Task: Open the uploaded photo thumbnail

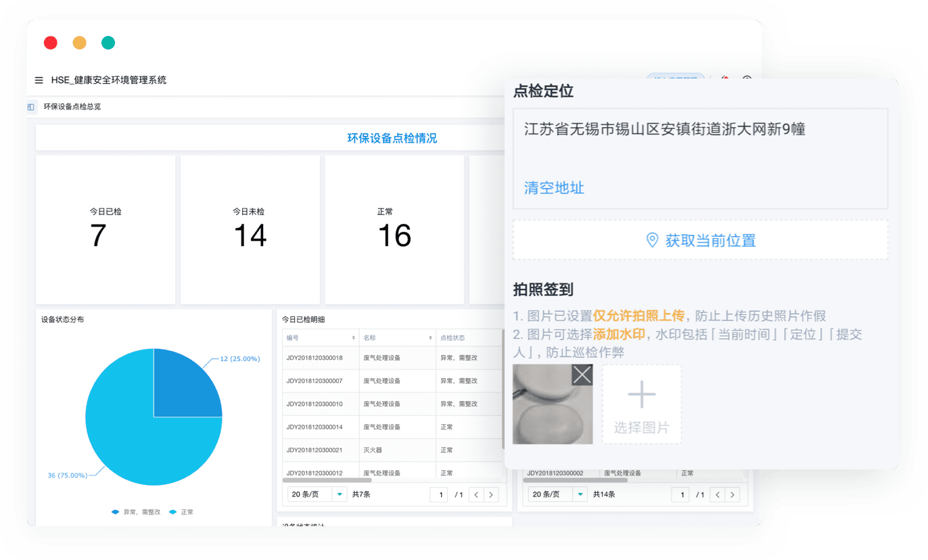Action: [x=545, y=413]
